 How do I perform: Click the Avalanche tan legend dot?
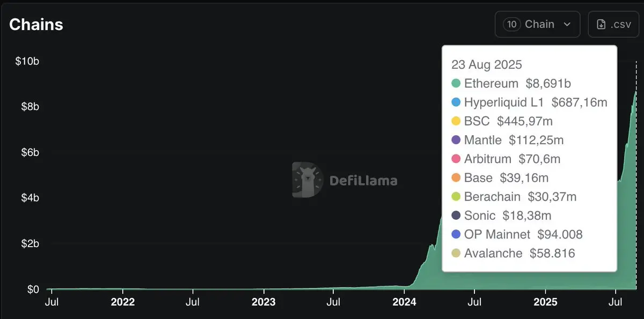click(x=456, y=253)
